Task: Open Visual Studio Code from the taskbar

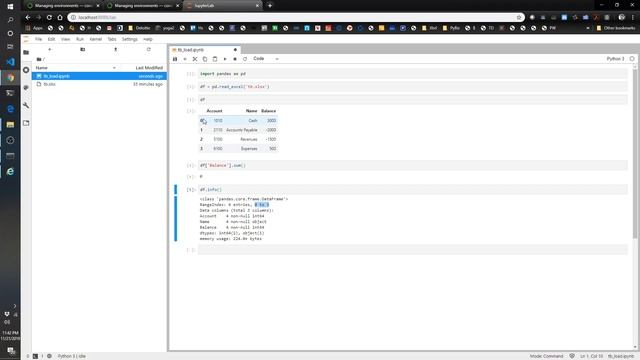Action: coord(10,62)
